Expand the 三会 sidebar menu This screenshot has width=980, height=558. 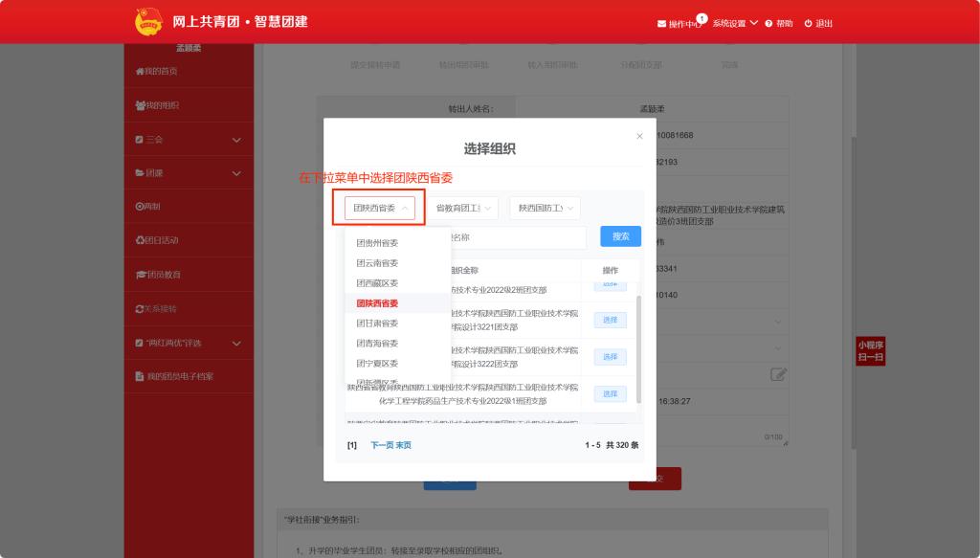236,140
